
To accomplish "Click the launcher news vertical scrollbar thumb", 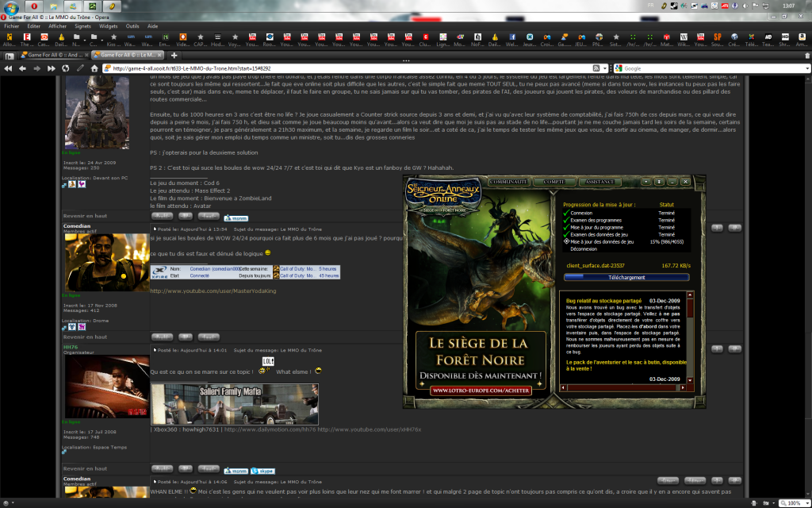I will coord(690,308).
